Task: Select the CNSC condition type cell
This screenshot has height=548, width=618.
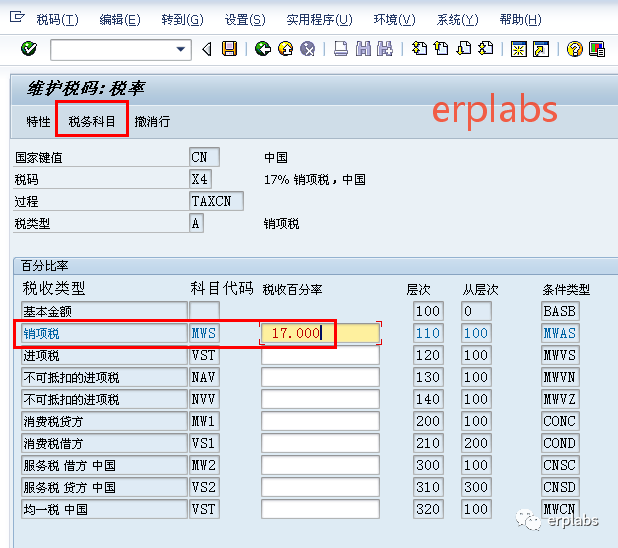Action: [560, 465]
